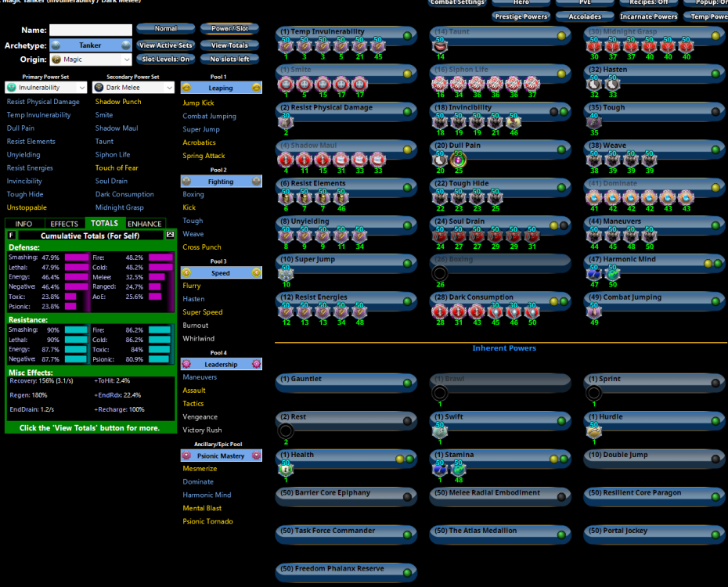
Task: Open the Secondary Power Set Dark Melee dropdown
Action: click(x=134, y=88)
